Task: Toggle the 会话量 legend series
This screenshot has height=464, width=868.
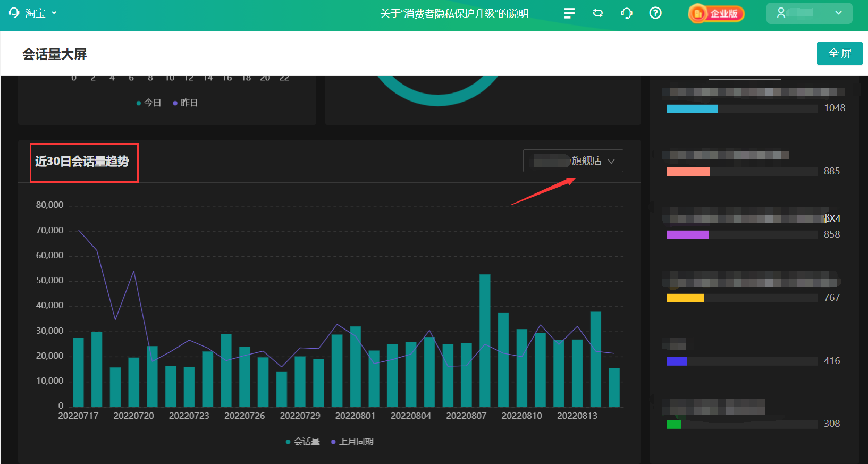Action: [303, 442]
